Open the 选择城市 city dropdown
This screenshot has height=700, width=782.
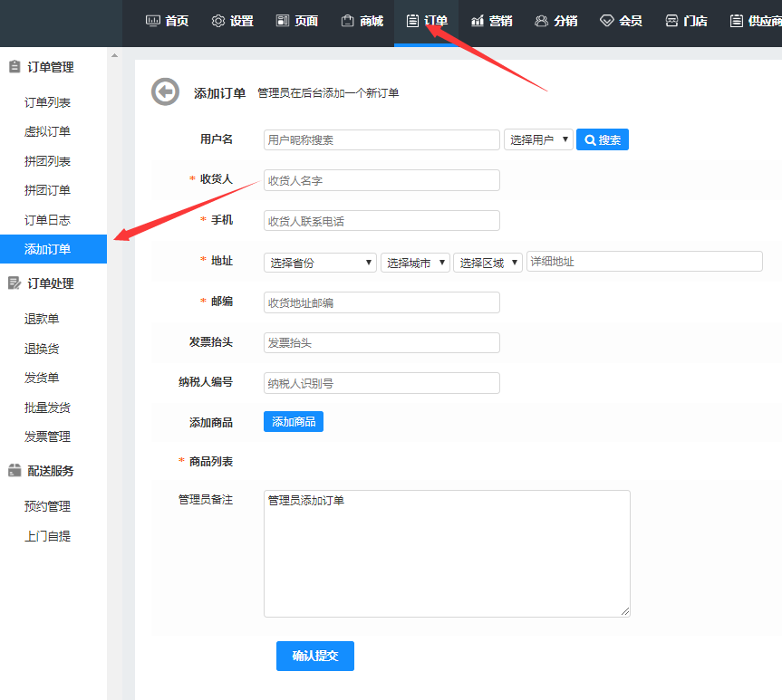pyautogui.click(x=415, y=263)
